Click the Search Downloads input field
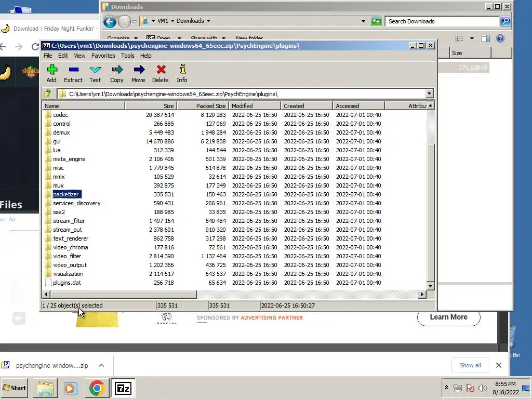This screenshot has width=532, height=399. [442, 21]
